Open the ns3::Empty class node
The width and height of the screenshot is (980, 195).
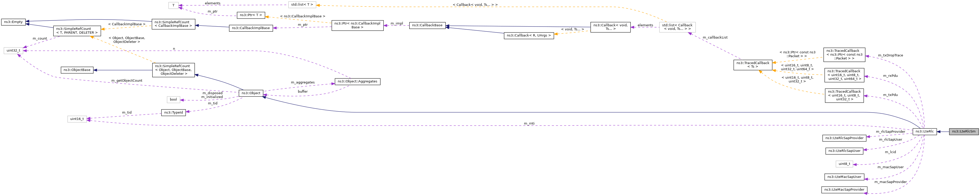pyautogui.click(x=13, y=22)
